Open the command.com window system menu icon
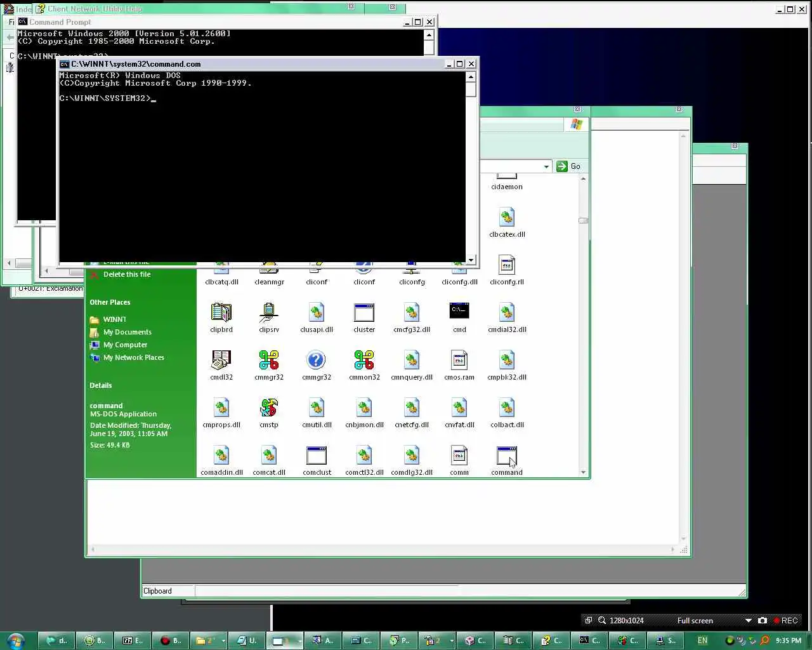The height and width of the screenshot is (650, 812). tap(64, 64)
